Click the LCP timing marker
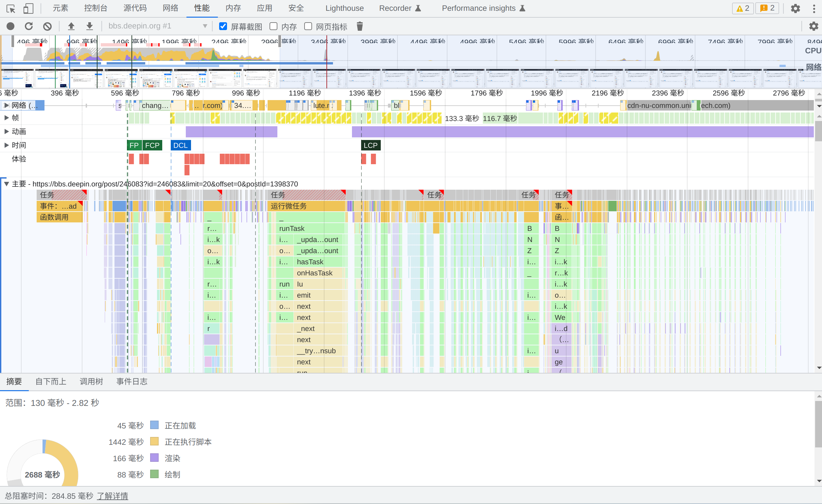This screenshot has width=822, height=504. point(370,146)
